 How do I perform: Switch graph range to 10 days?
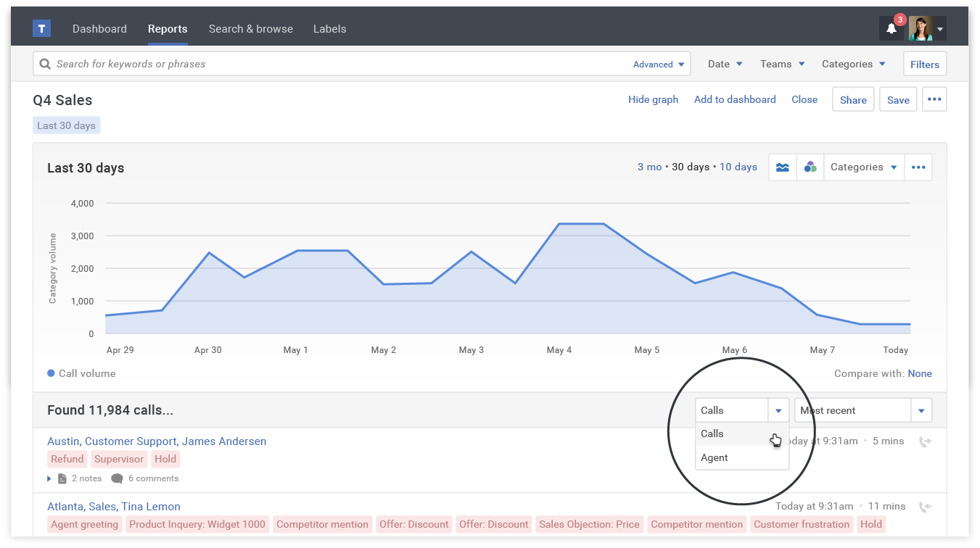[x=738, y=167]
